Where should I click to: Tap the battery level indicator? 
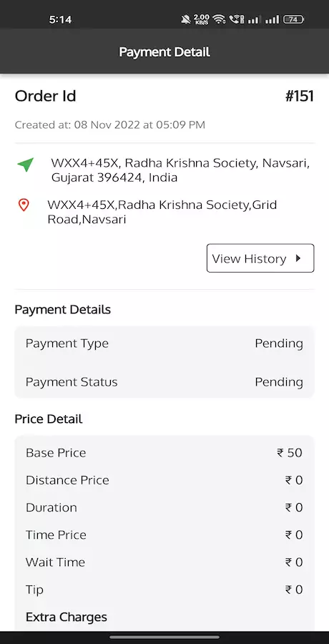pyautogui.click(x=293, y=19)
